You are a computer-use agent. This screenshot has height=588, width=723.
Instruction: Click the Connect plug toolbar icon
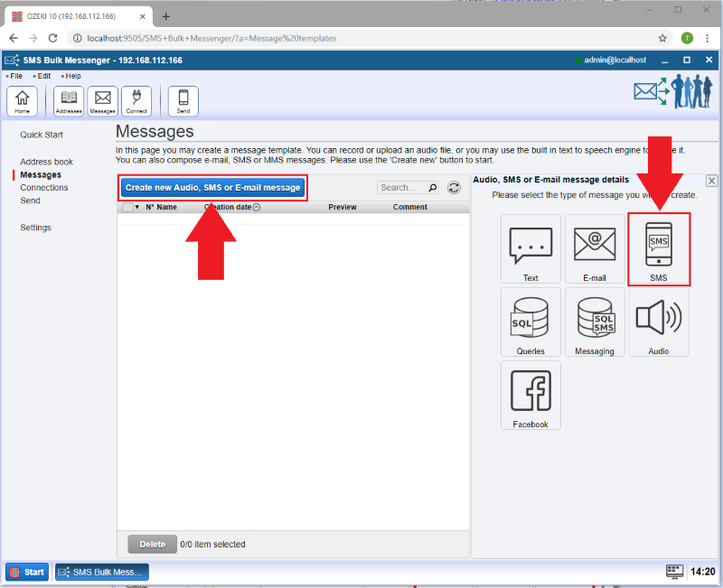(136, 101)
